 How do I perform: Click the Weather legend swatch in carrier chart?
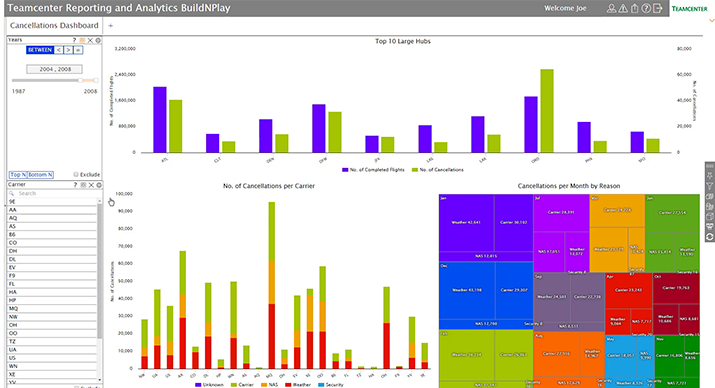pos(288,385)
